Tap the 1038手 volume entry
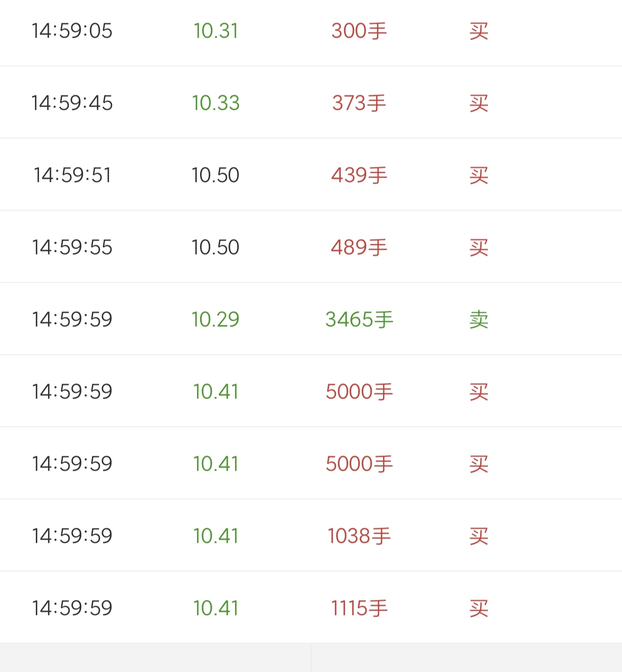Image resolution: width=622 pixels, height=672 pixels. [359, 536]
